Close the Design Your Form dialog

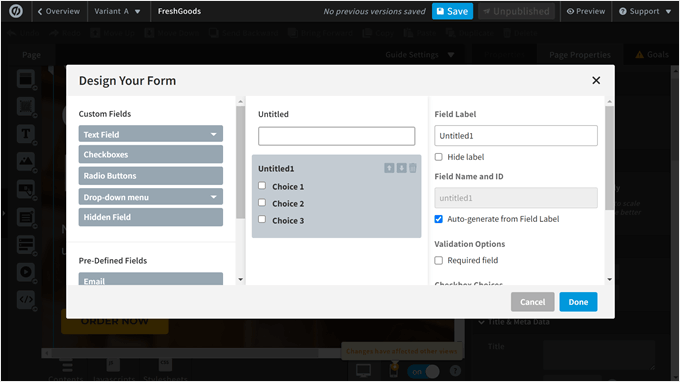pos(596,80)
